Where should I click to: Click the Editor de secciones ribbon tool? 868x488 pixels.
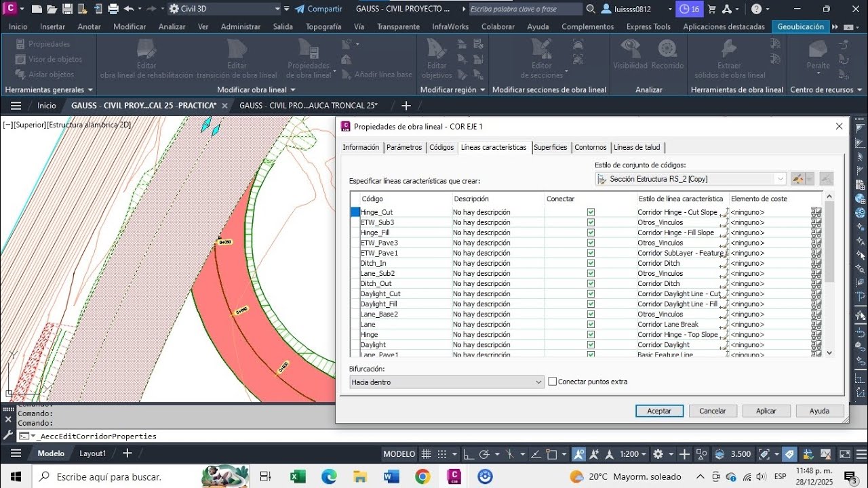tap(541, 58)
